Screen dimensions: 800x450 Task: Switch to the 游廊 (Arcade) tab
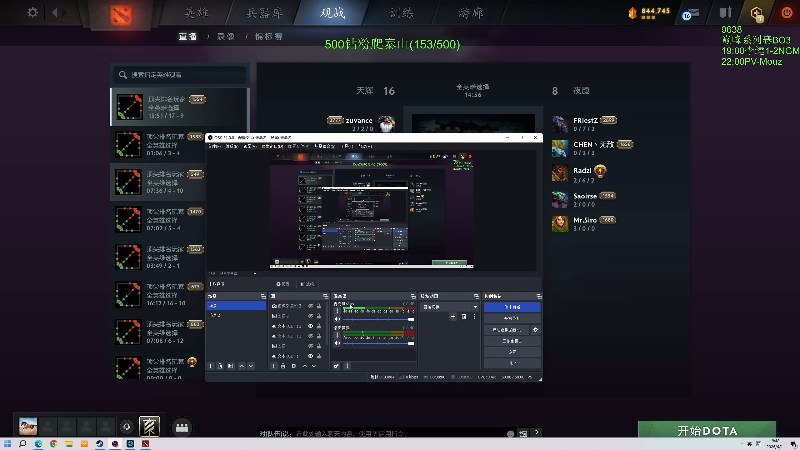[x=470, y=13]
